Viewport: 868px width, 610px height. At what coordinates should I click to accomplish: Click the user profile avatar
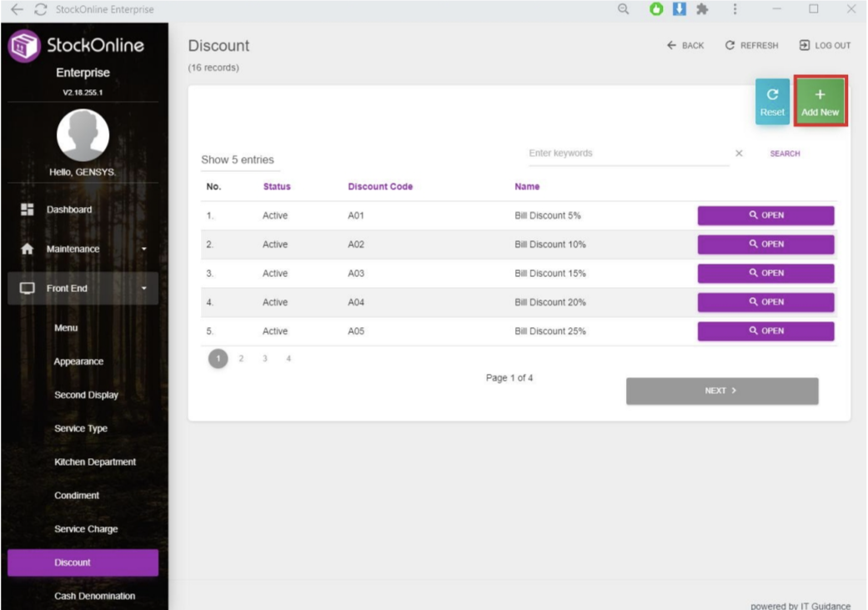[83, 135]
